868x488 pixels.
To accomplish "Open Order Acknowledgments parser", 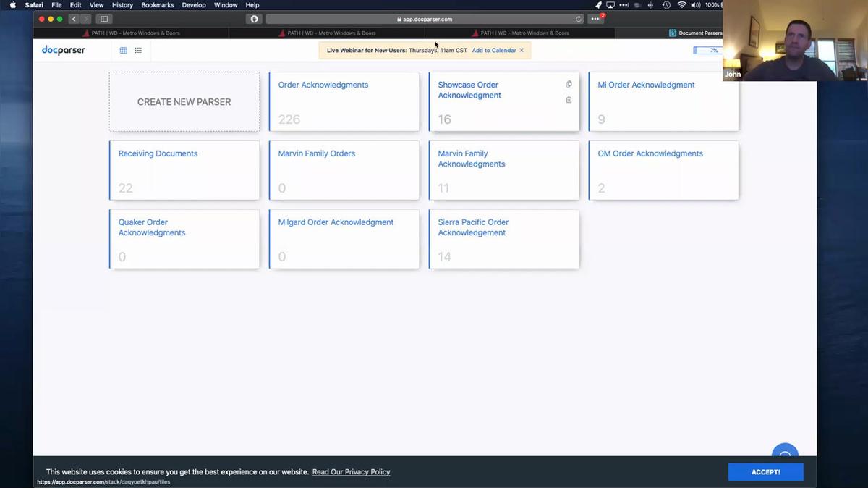I will tap(323, 85).
